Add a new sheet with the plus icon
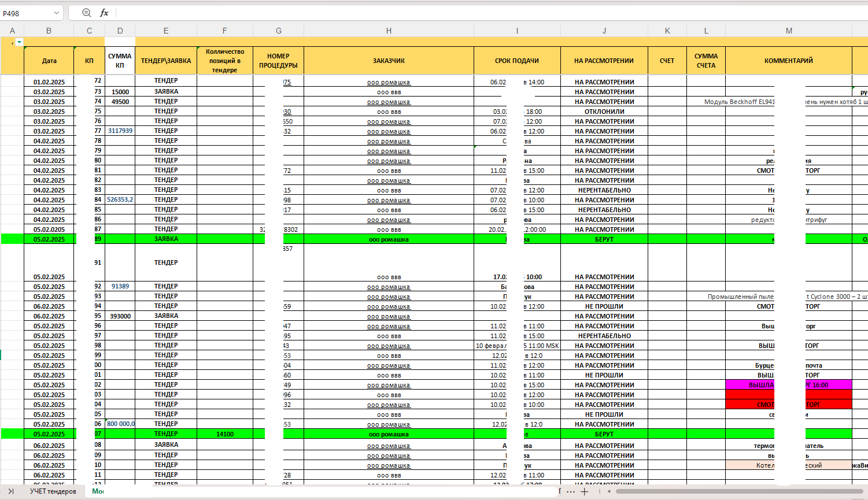The image size is (868, 500). point(585,491)
